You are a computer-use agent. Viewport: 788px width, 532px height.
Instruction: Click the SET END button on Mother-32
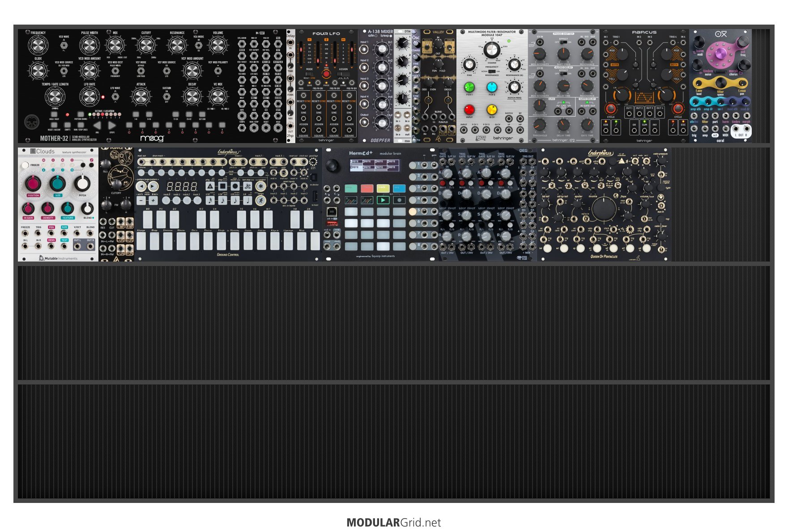tap(202, 114)
